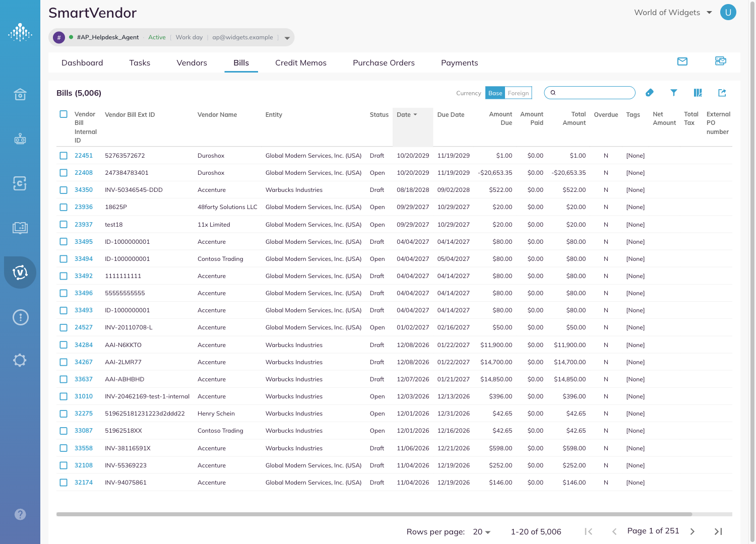Click the vertical page scrollbar
756x544 pixels.
click(x=752, y=272)
